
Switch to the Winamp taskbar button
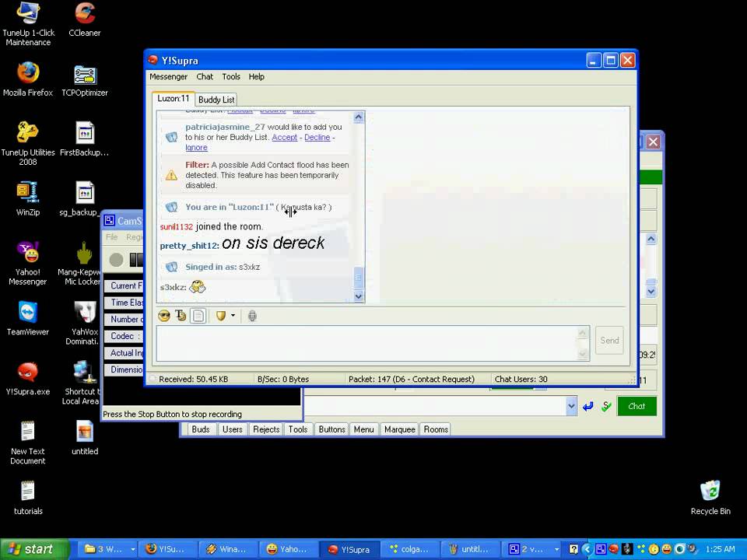[x=228, y=549]
